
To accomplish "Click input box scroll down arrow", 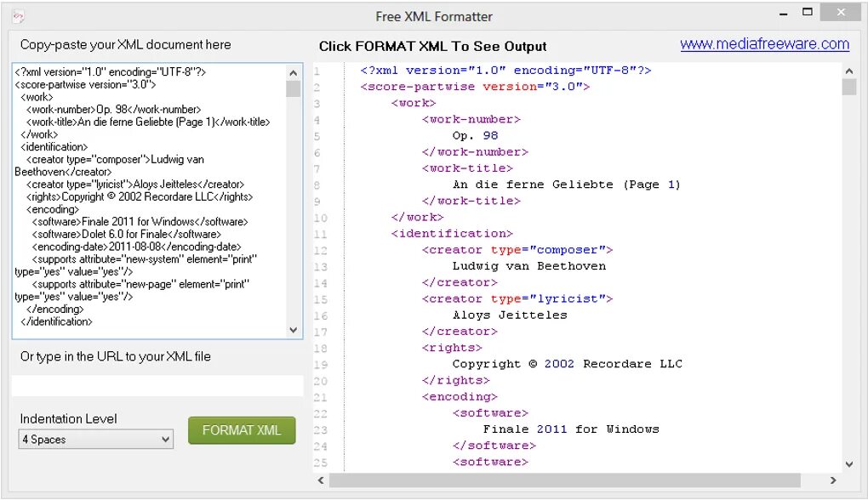I will [294, 330].
